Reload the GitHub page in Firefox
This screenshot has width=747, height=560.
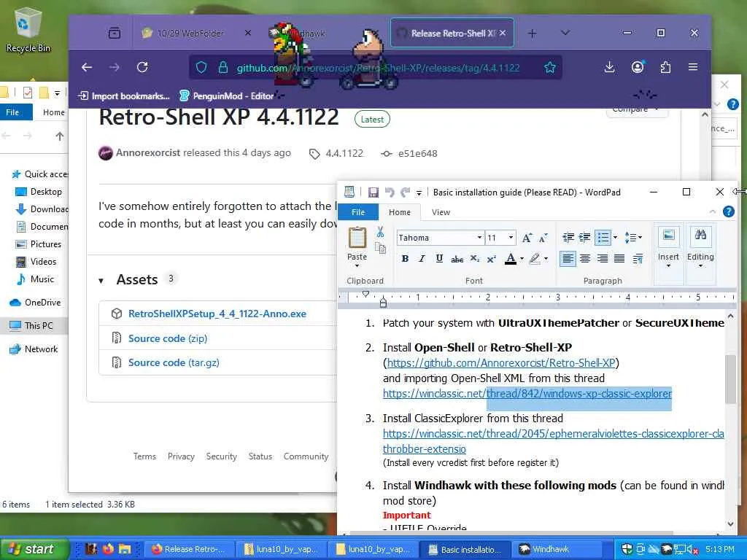tap(142, 67)
